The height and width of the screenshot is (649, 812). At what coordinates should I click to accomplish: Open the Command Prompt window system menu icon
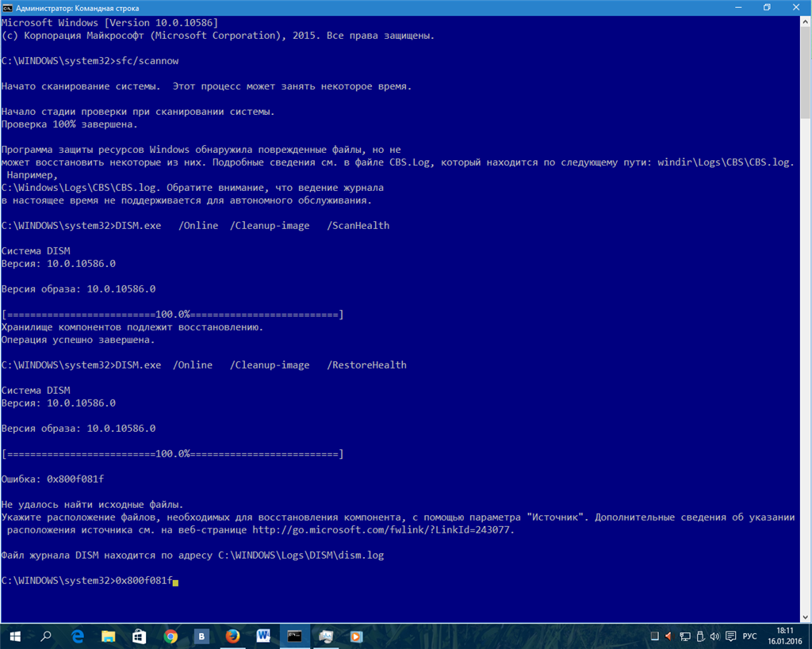[x=7, y=8]
